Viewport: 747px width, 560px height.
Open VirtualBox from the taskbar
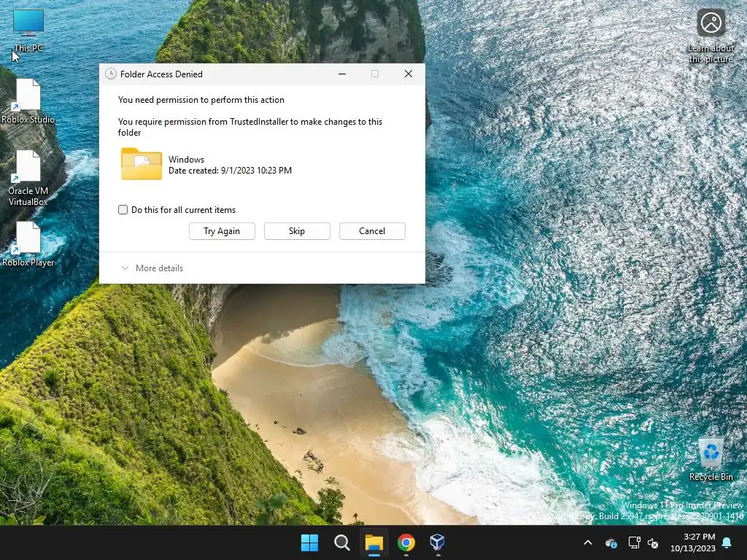(x=438, y=542)
